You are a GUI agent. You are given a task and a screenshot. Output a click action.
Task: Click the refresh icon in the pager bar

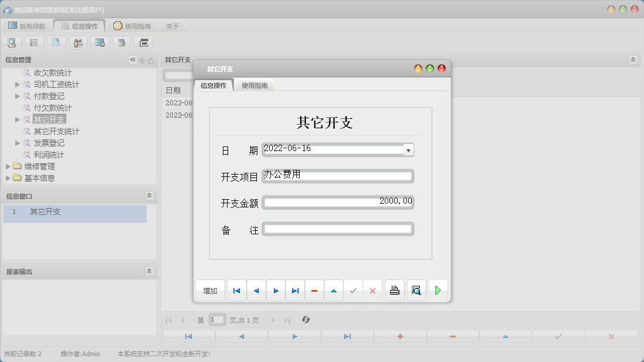coord(304,320)
